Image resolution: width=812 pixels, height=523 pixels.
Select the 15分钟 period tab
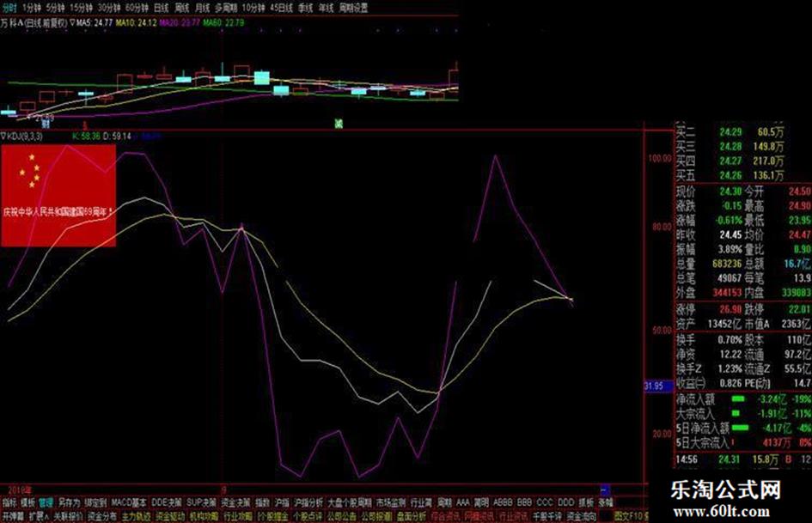click(80, 8)
